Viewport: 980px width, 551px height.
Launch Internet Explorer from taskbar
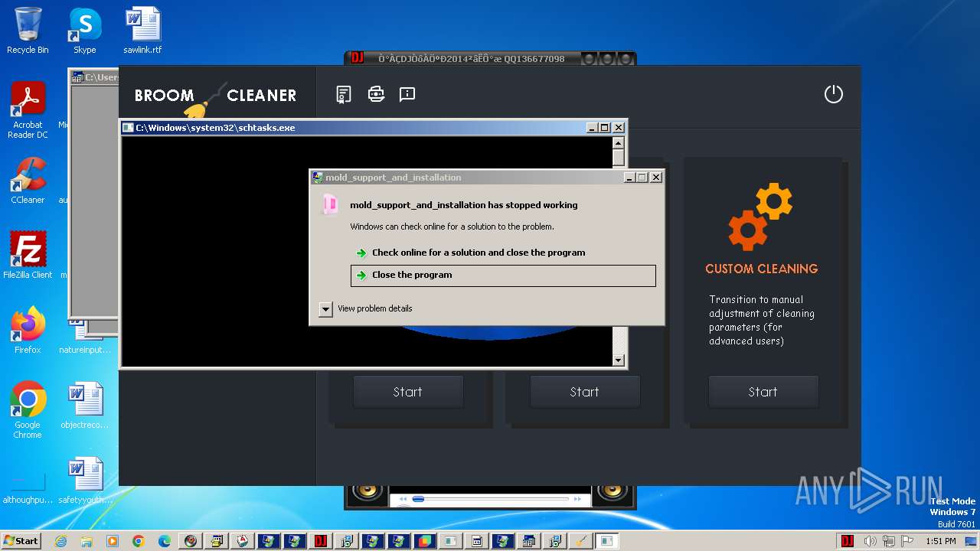coord(60,541)
